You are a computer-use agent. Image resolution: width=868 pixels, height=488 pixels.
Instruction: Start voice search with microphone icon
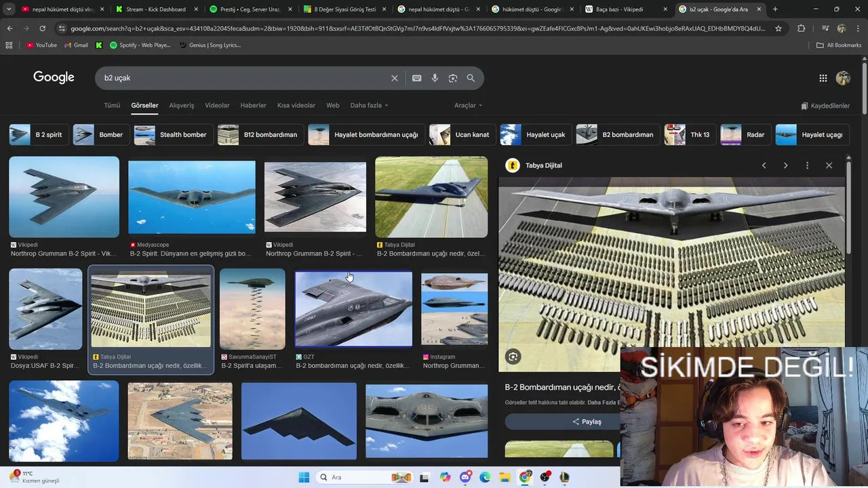tap(435, 78)
